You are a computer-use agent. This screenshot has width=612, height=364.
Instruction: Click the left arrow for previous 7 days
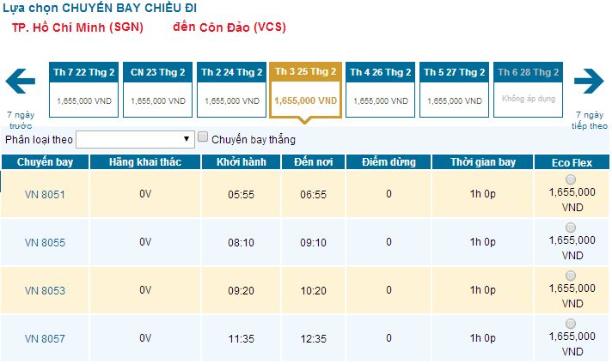click(x=21, y=84)
